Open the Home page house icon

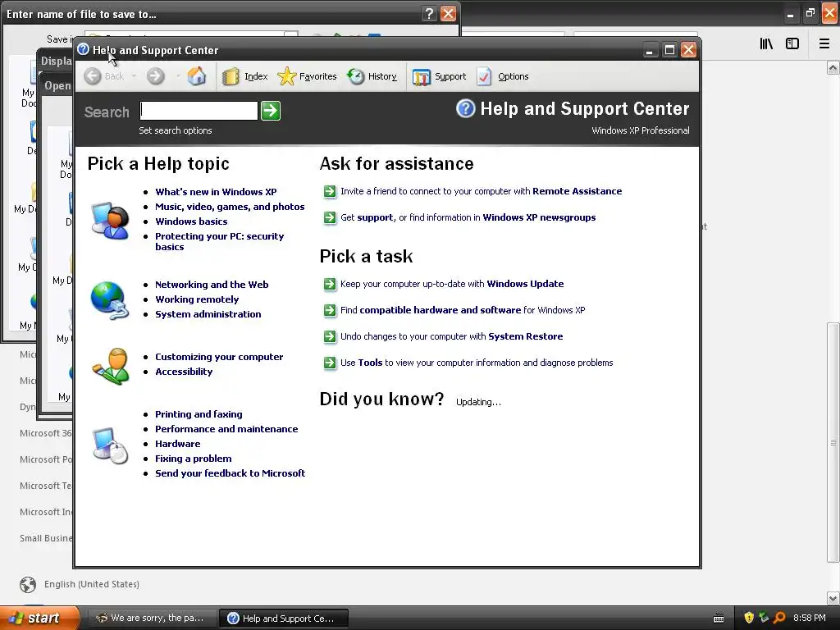tap(197, 76)
